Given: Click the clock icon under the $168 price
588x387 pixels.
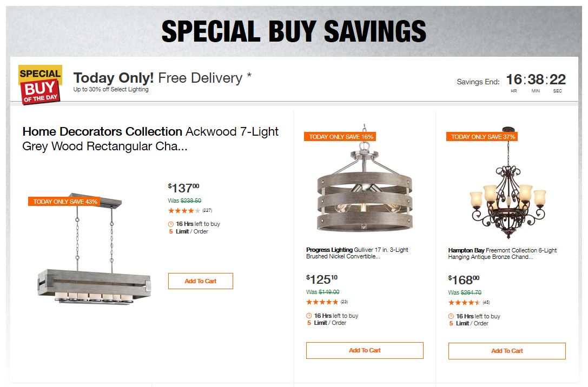Looking at the screenshot, I should click(x=451, y=316).
